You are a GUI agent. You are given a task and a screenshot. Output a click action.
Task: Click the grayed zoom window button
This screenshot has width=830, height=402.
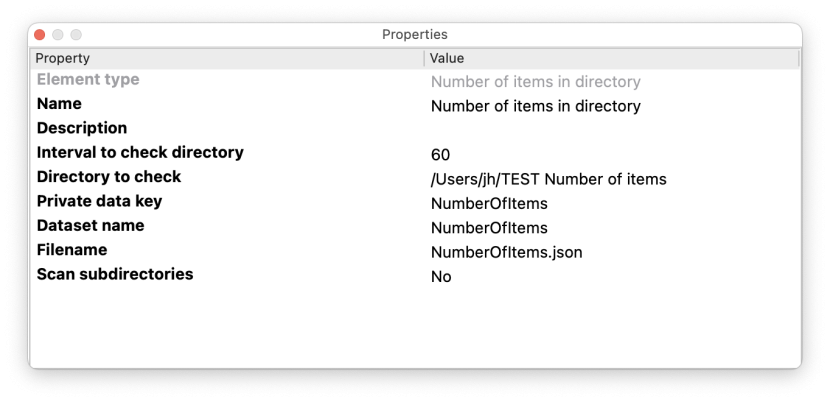click(x=76, y=35)
